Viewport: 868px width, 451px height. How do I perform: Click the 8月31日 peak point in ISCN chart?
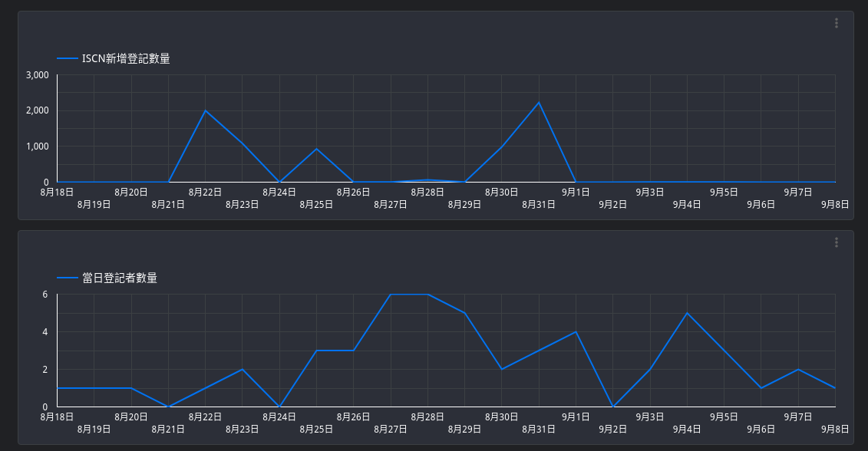539,102
